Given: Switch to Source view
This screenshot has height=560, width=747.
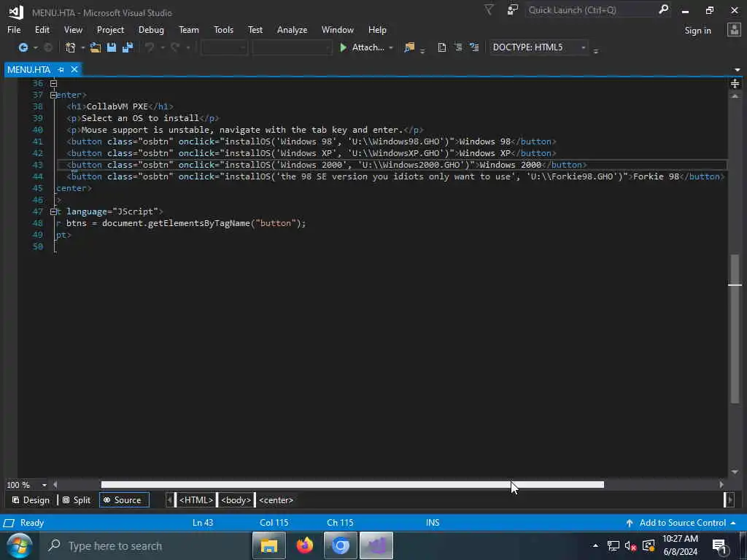Looking at the screenshot, I should click(x=124, y=500).
